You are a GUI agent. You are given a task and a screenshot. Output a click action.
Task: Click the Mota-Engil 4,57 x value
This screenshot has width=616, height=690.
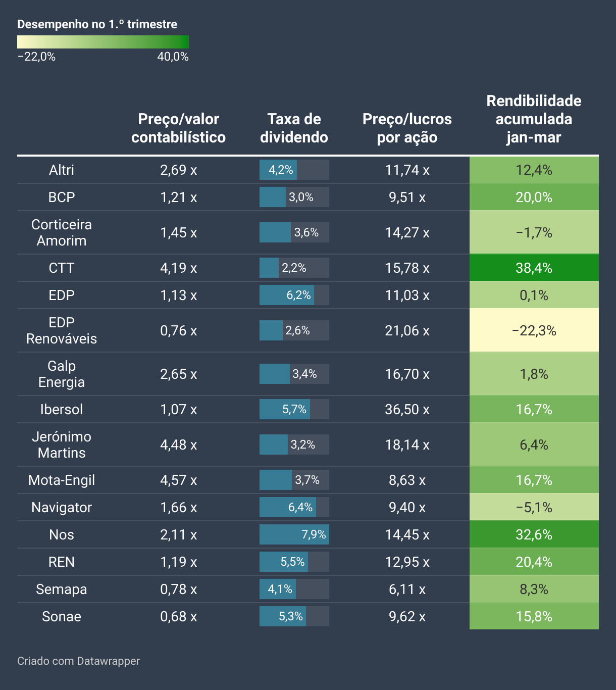178,480
